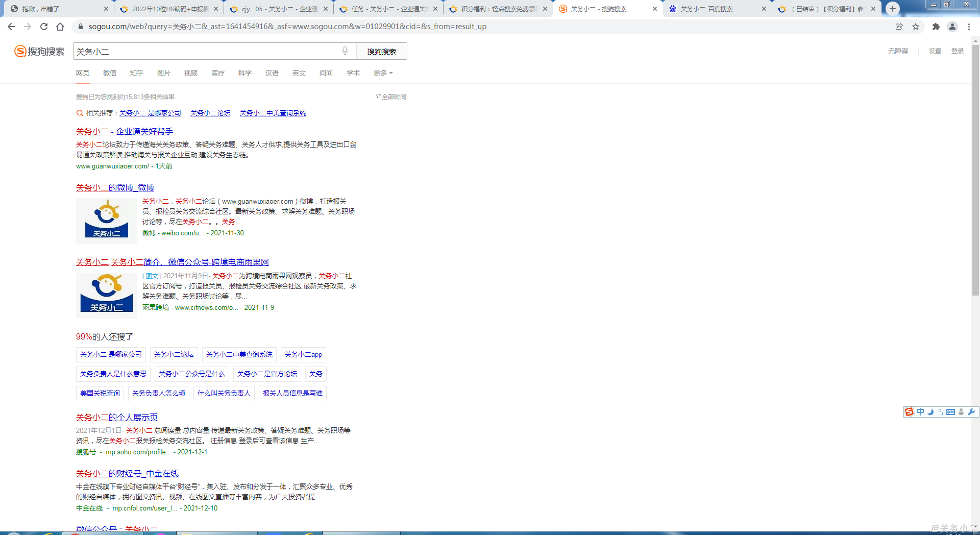The height and width of the screenshot is (535, 980).
Task: Click the Weibo result logo thumbnail
Action: [x=107, y=221]
